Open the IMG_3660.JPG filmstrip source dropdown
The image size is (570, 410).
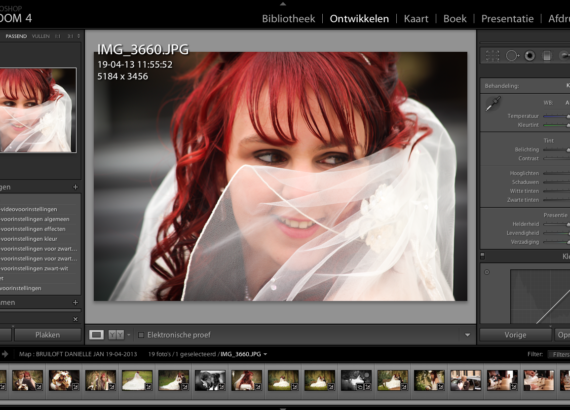pyautogui.click(x=265, y=354)
